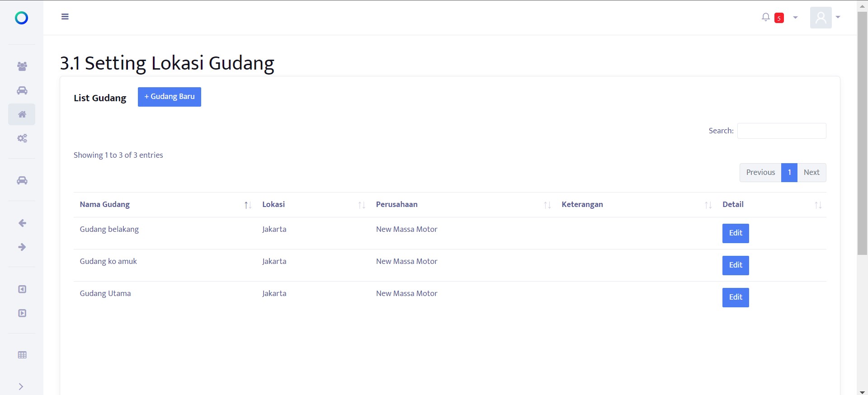Image resolution: width=868 pixels, height=395 pixels.
Task: Click the boxed left-caret icon in sidebar
Action: click(22, 289)
